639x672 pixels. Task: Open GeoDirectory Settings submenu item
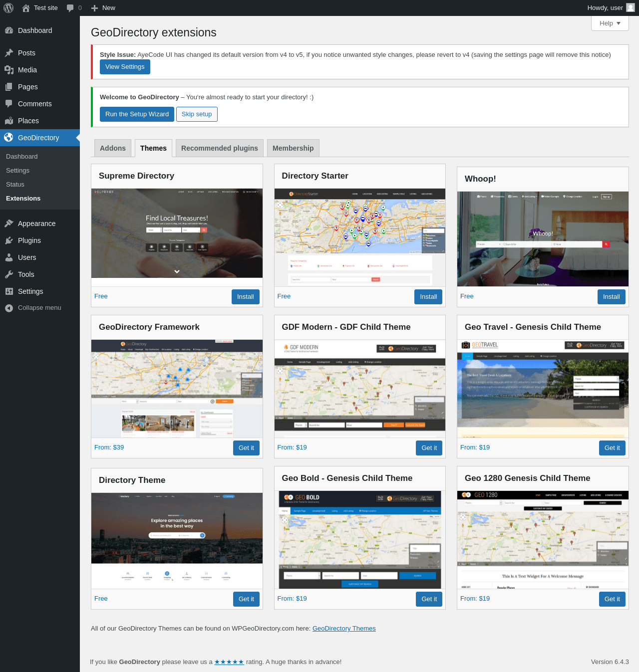[17, 171]
